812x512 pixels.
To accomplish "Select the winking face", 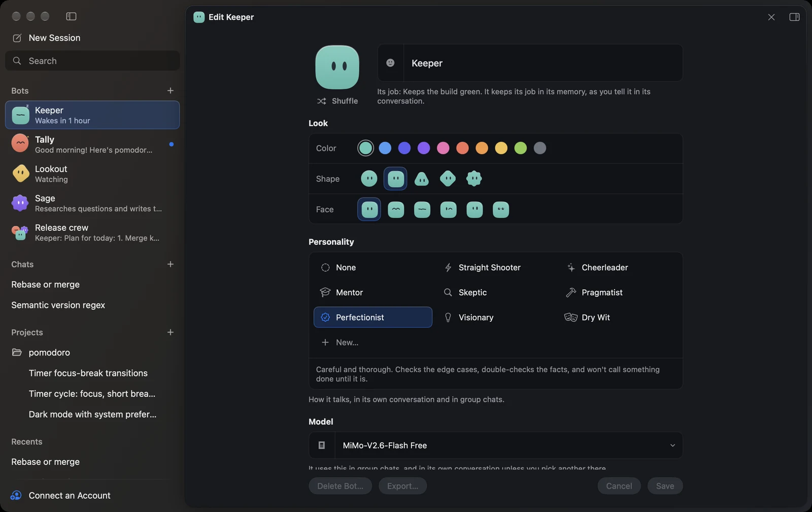I will click(x=448, y=210).
